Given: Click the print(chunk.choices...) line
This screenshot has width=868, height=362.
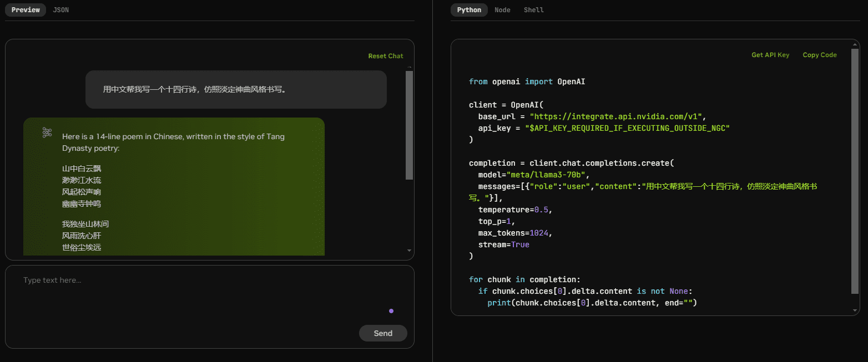Looking at the screenshot, I should coord(592,303).
